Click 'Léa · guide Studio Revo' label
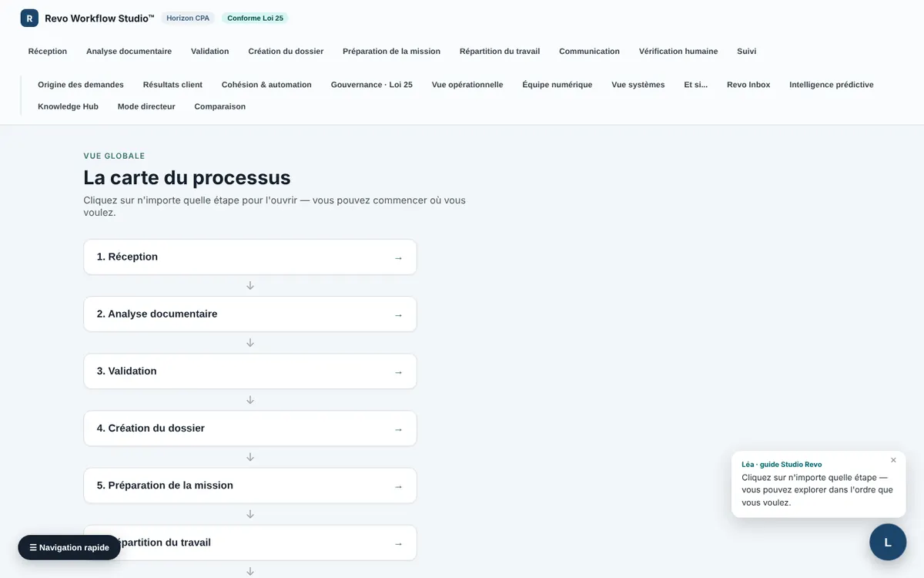 tap(782, 465)
